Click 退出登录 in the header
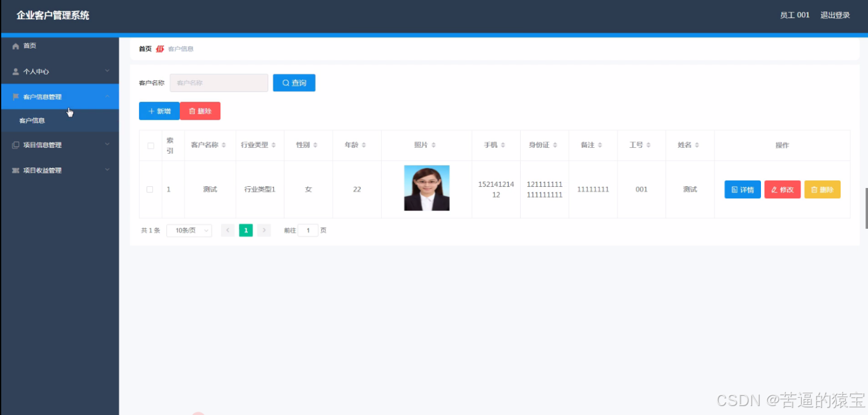The height and width of the screenshot is (415, 868). coord(835,15)
